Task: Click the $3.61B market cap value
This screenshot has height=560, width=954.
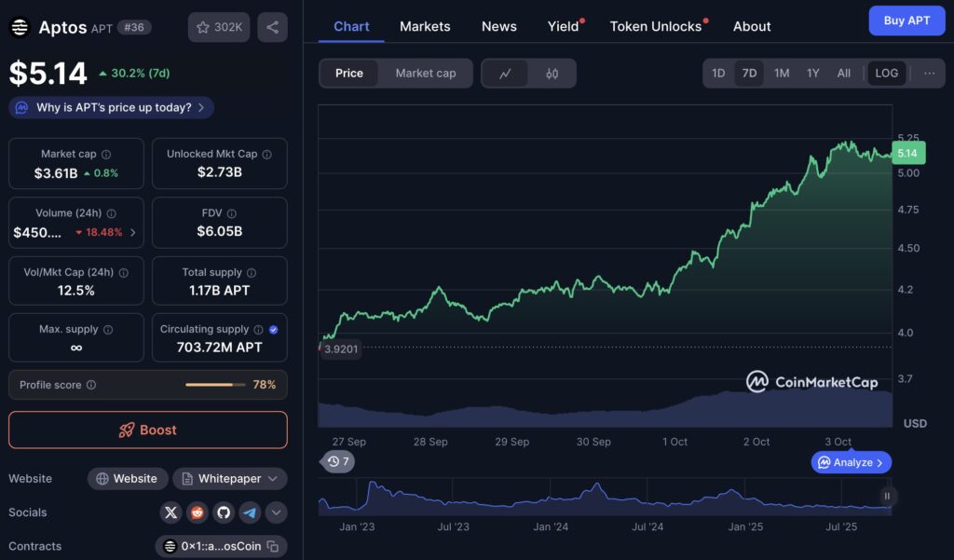Action: point(56,173)
